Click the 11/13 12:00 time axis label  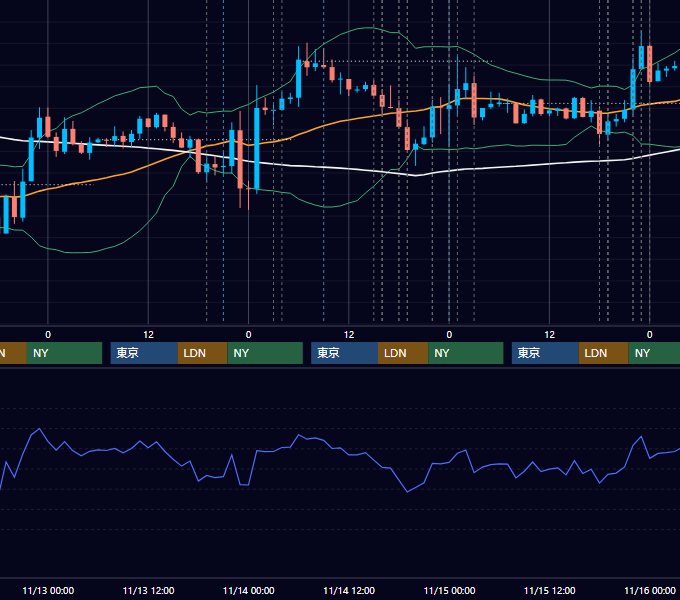pos(148,590)
